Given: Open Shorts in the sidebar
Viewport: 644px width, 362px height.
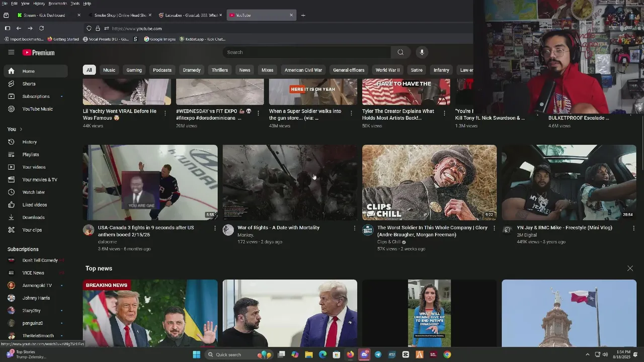Looking at the screenshot, I should click(35, 84).
